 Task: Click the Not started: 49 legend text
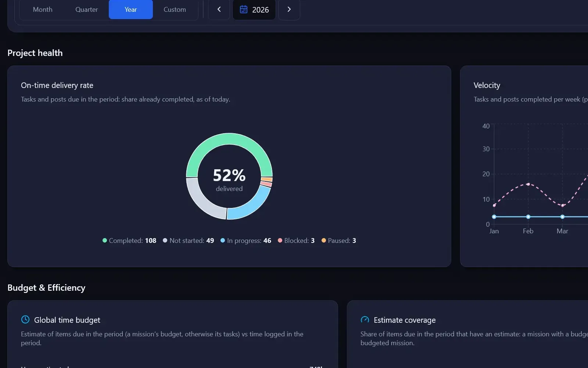click(192, 241)
